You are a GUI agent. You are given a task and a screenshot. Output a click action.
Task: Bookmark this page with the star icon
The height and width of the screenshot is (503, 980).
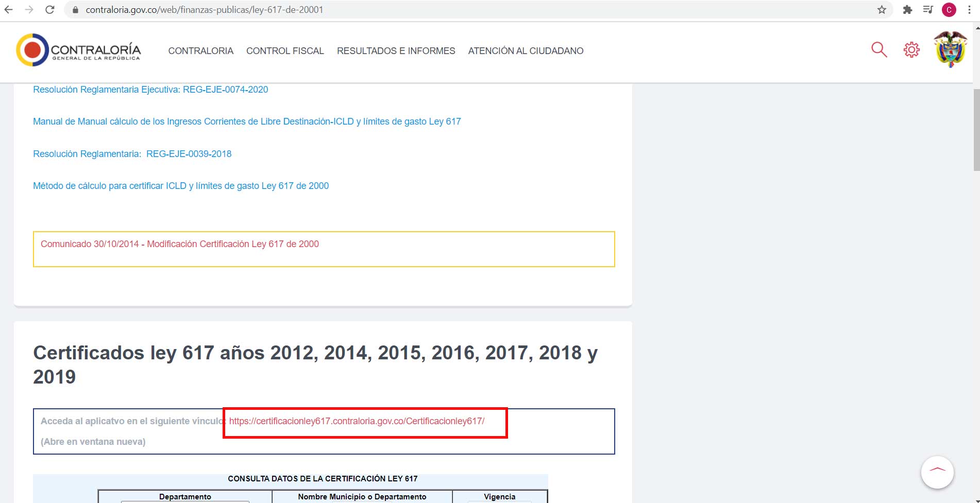coord(882,10)
